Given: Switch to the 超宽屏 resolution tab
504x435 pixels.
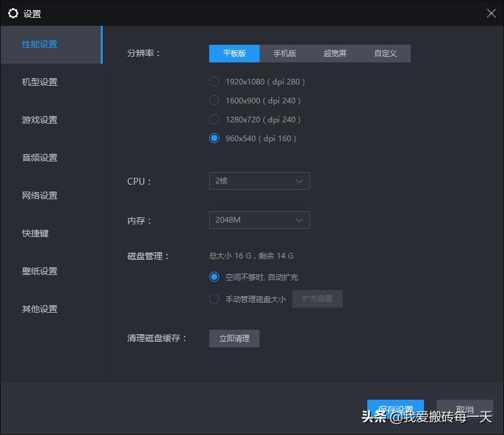Looking at the screenshot, I should (335, 54).
